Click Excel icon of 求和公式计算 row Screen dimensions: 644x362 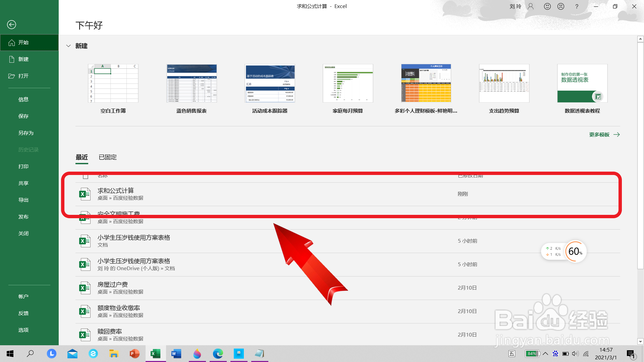(85, 194)
